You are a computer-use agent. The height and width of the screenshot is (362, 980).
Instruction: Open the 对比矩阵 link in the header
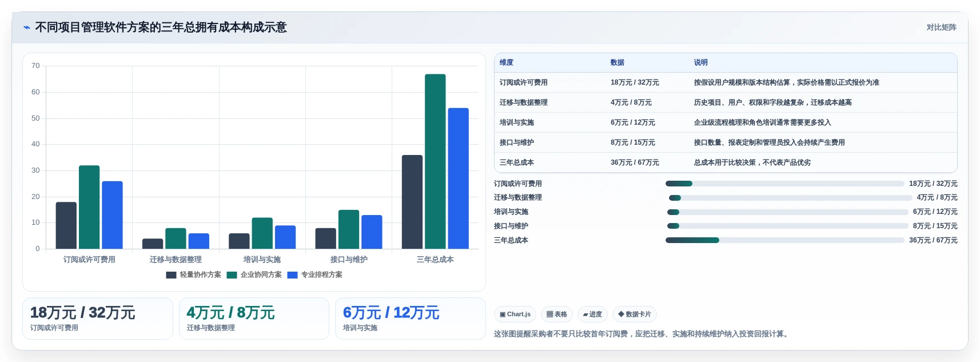point(941,27)
